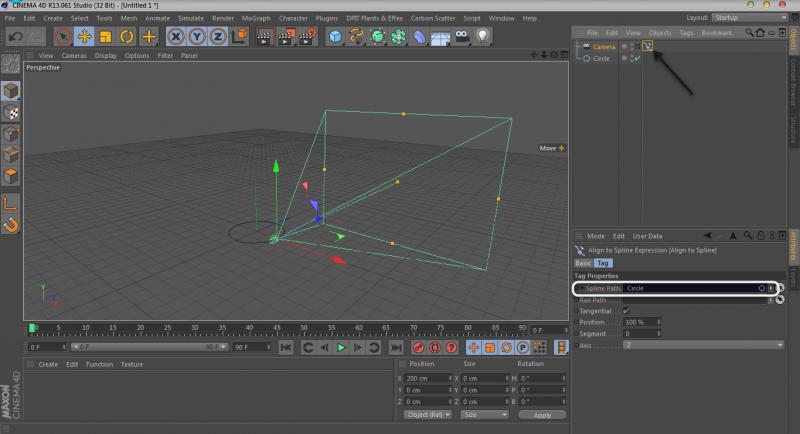Click the Apply button in coordinates panel
The image size is (800, 434).
[541, 414]
